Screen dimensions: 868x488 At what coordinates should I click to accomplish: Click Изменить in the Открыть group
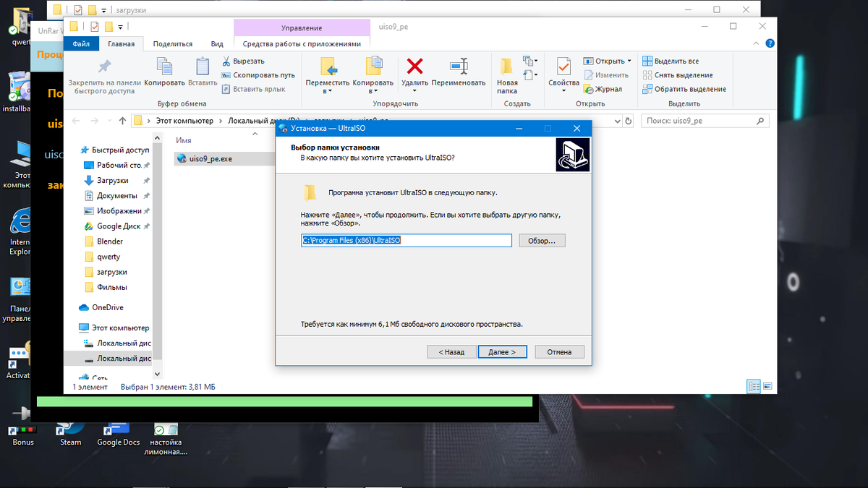606,75
